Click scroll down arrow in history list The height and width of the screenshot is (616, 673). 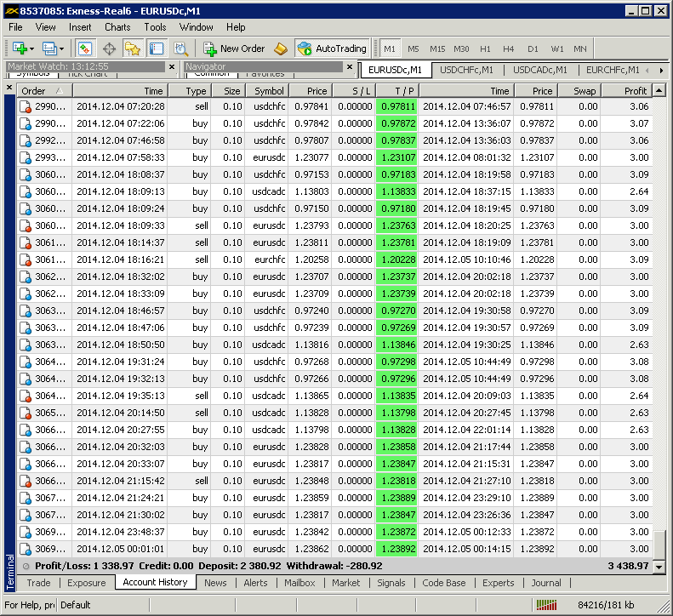coord(659,567)
